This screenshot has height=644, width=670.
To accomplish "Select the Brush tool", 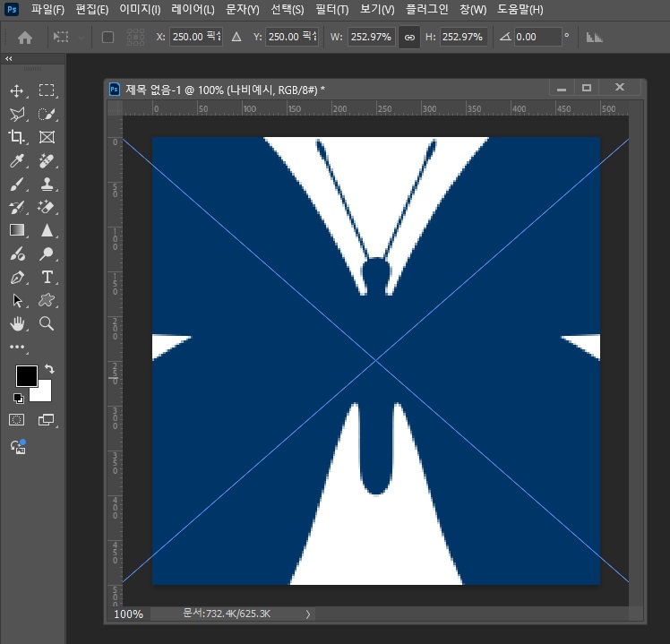I will click(16, 185).
